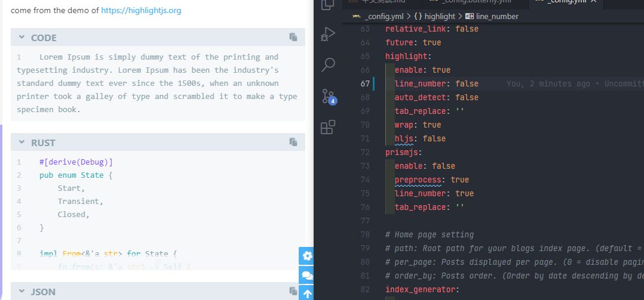Click editor line number 67

pyautogui.click(x=365, y=83)
